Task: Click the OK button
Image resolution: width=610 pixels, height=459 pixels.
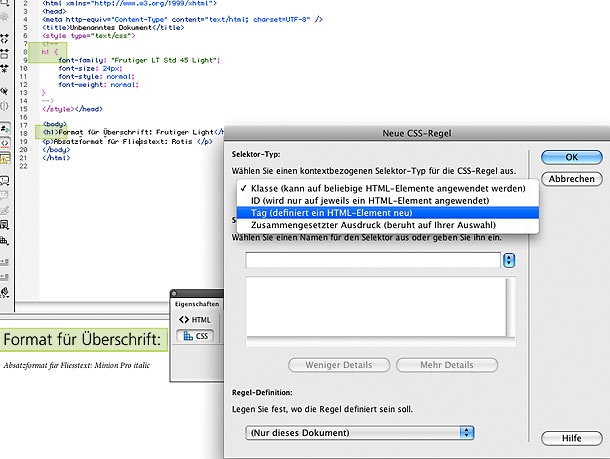Action: click(x=572, y=157)
